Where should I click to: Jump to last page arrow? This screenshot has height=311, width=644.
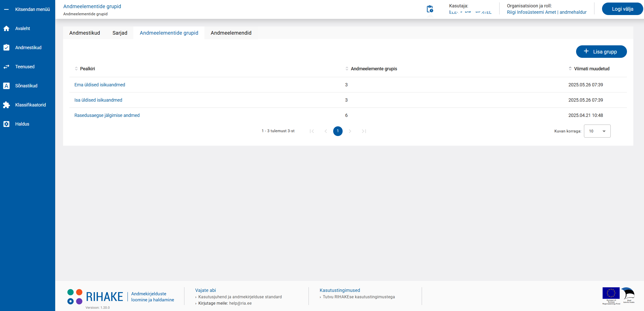tap(364, 131)
